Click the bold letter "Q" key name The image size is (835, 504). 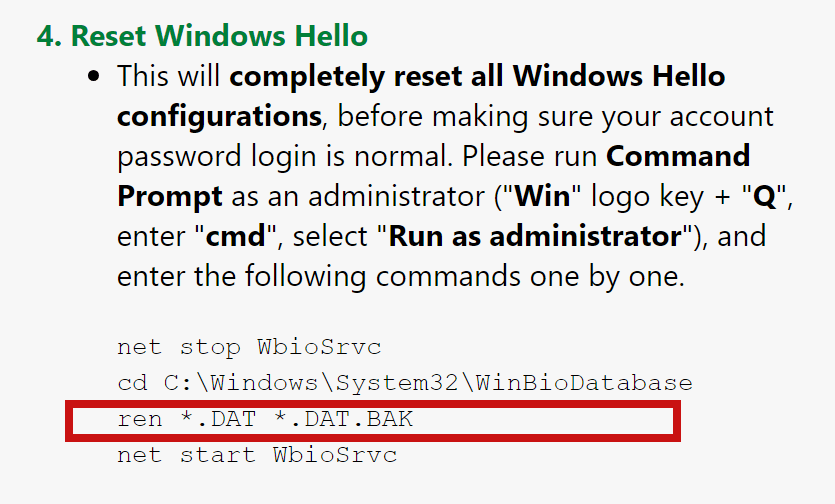tap(764, 197)
